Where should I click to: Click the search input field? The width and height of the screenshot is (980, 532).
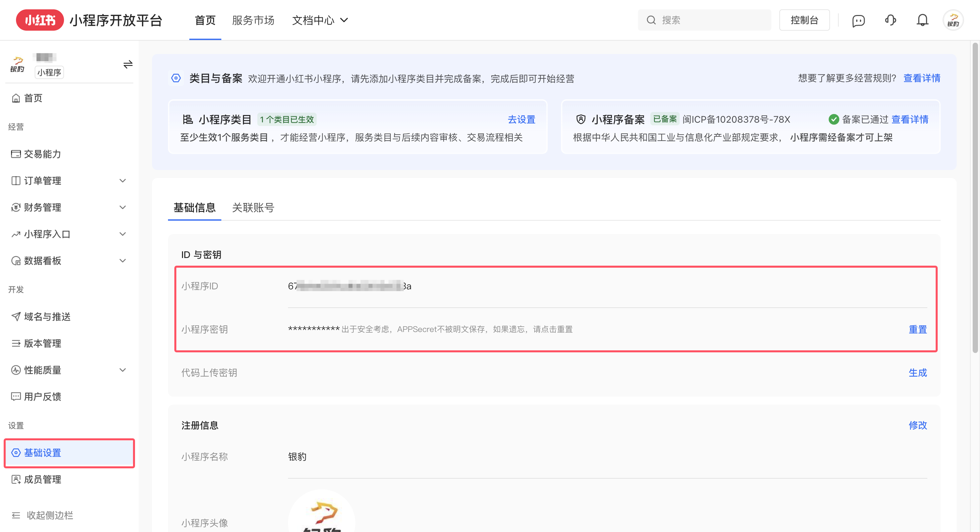click(704, 20)
